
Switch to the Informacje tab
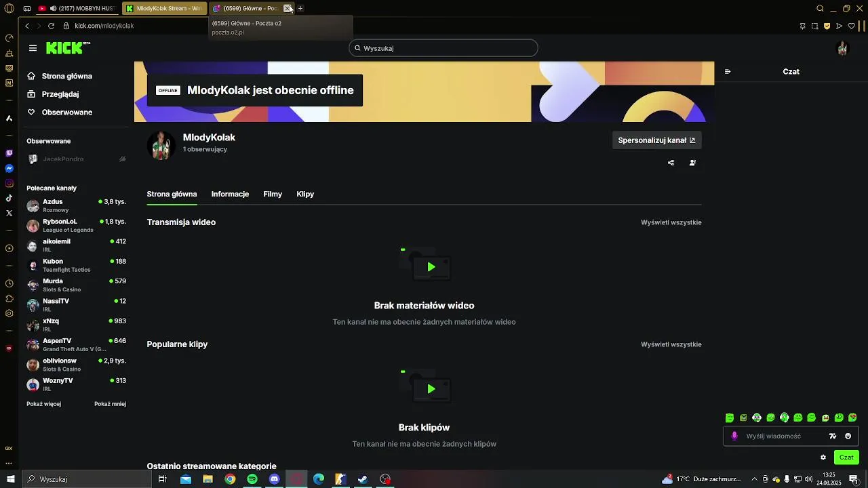coord(230,194)
